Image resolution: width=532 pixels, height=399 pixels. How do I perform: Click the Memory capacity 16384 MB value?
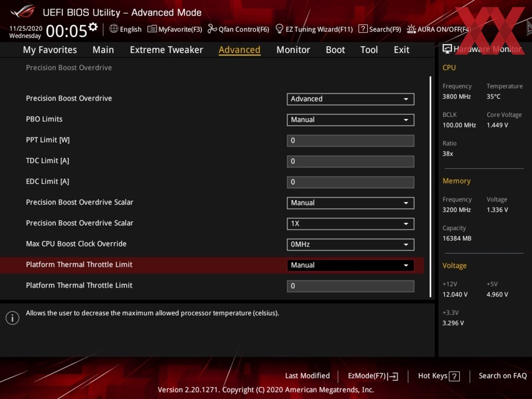coord(457,238)
